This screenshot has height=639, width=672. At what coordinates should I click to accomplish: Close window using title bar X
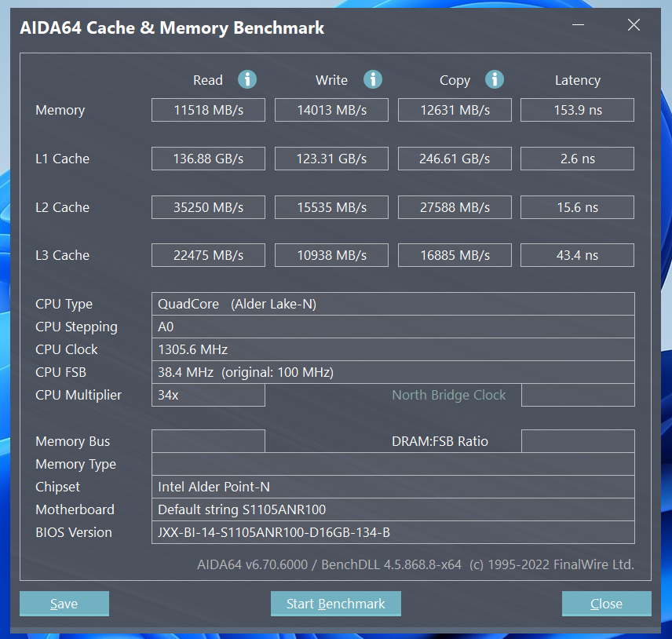(x=634, y=25)
